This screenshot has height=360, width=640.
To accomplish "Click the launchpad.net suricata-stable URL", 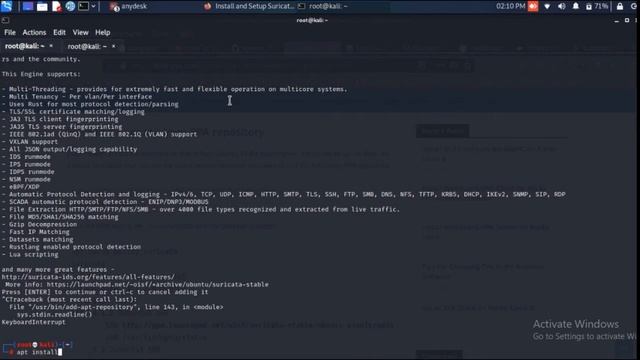I will [158, 284].
